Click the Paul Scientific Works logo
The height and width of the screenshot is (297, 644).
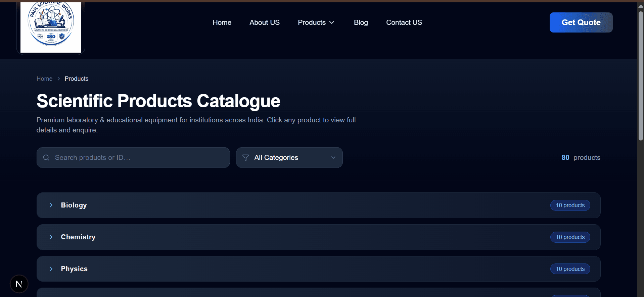coord(51,27)
